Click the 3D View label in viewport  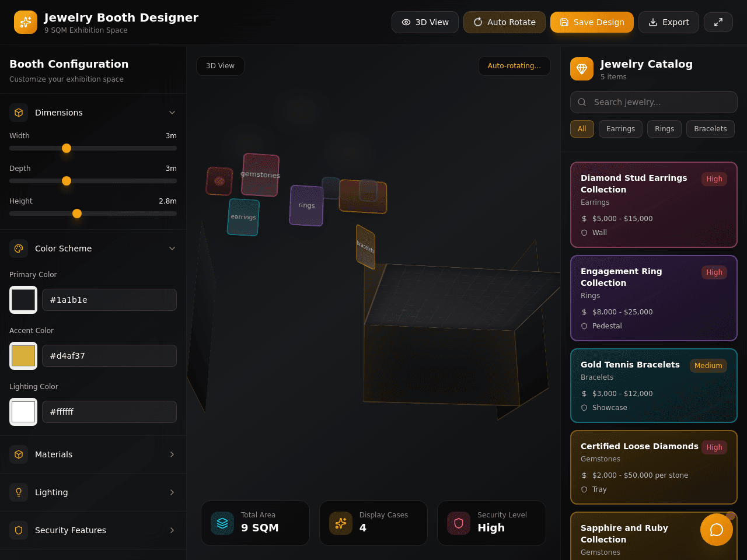(220, 66)
